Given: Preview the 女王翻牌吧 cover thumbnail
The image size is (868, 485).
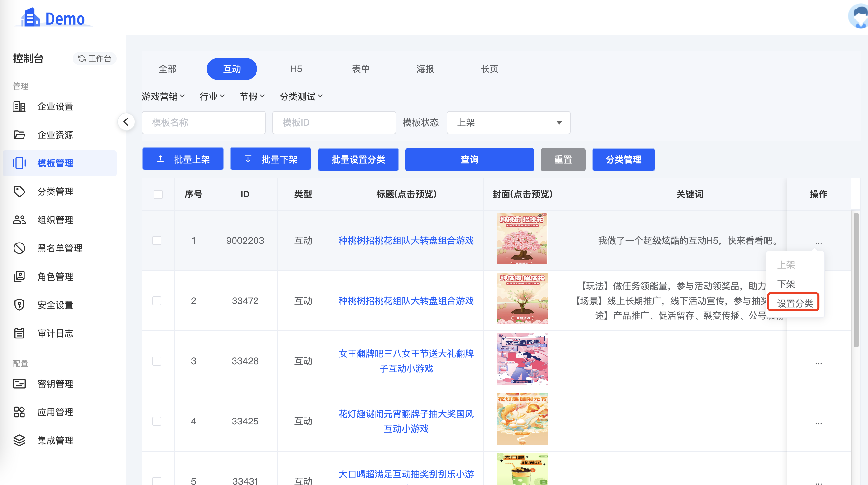Looking at the screenshot, I should [522, 359].
